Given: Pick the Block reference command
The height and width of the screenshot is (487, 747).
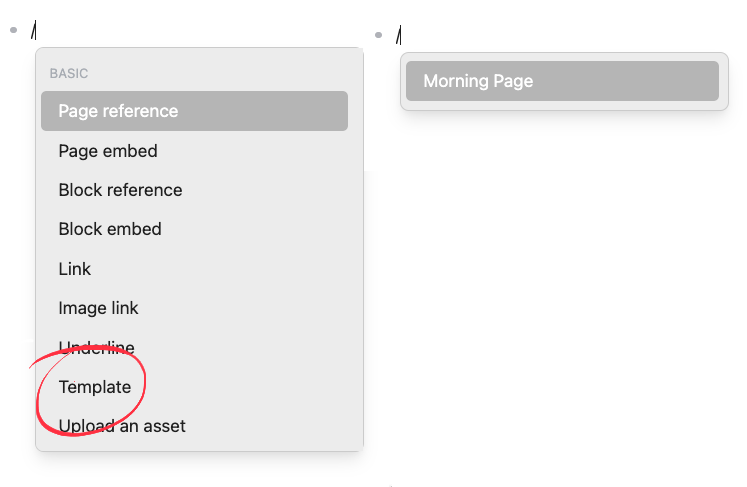Looking at the screenshot, I should [120, 190].
